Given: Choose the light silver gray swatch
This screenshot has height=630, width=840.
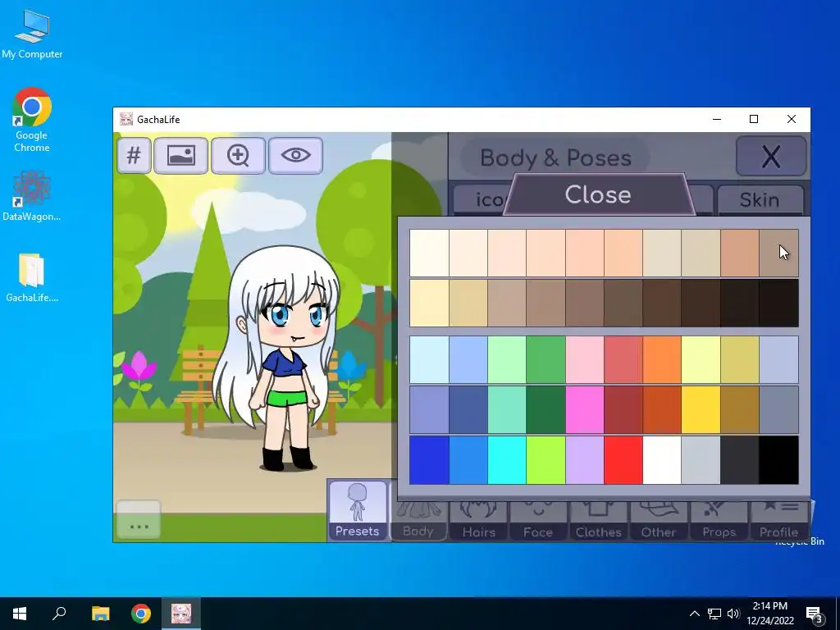Looking at the screenshot, I should (x=701, y=460).
